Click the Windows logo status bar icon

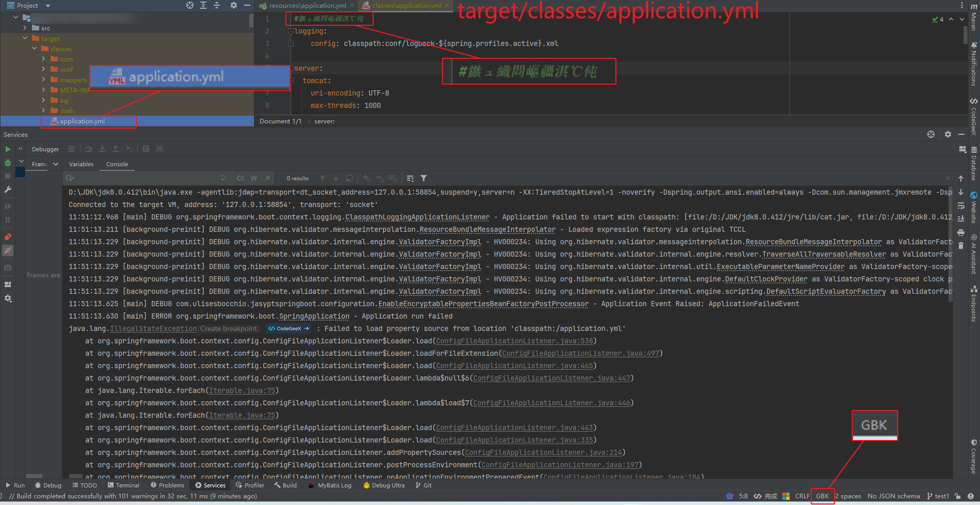pos(786,496)
